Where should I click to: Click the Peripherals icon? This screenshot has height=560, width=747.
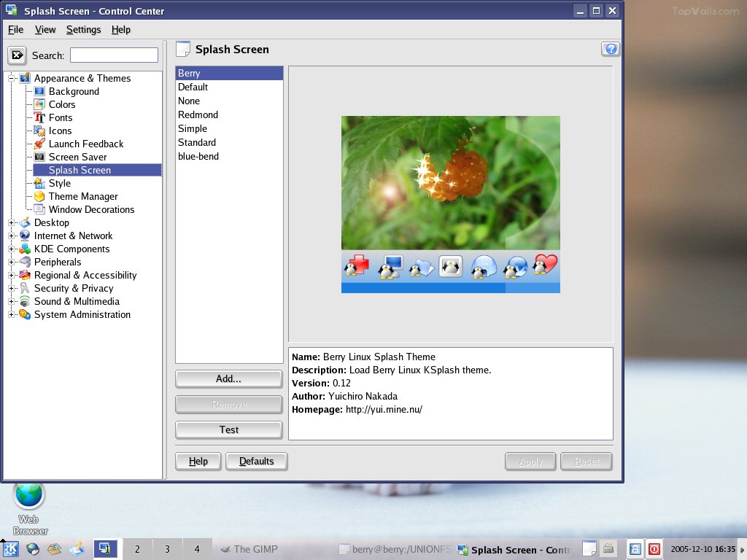coord(25,262)
